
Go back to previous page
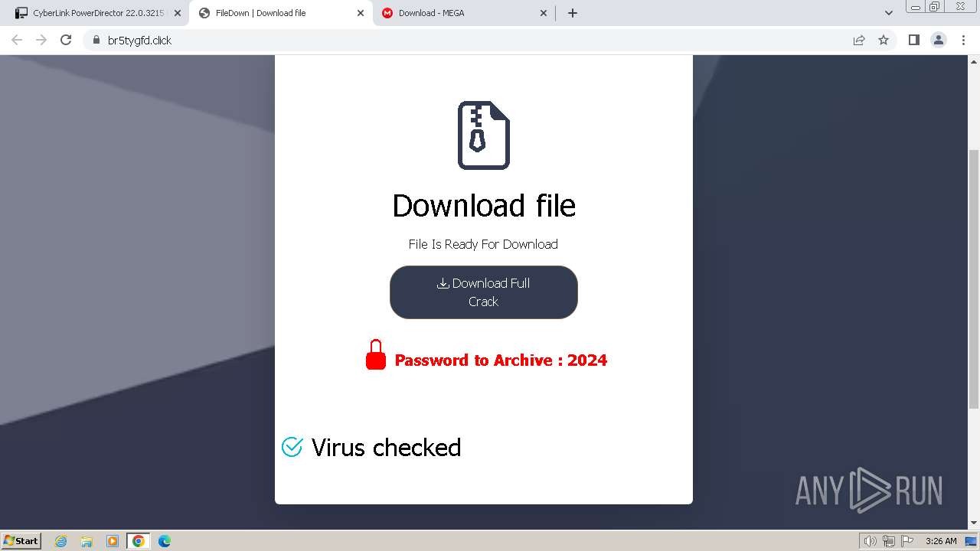pyautogui.click(x=17, y=40)
